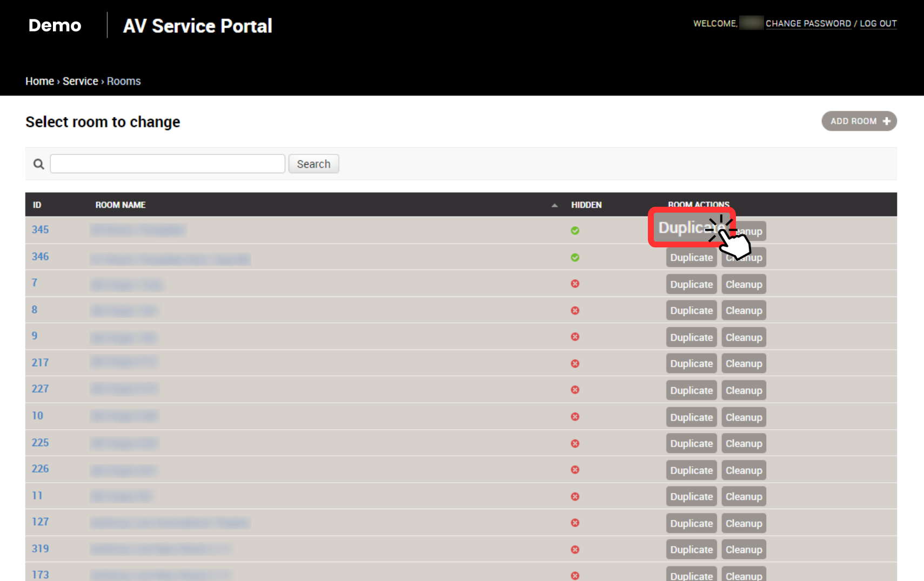This screenshot has width=924, height=581.
Task: Open room 225 by its ID link
Action: 40,442
